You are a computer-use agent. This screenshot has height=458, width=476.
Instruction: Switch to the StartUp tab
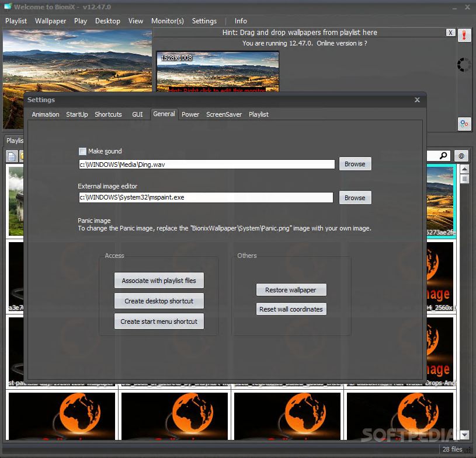coord(77,114)
